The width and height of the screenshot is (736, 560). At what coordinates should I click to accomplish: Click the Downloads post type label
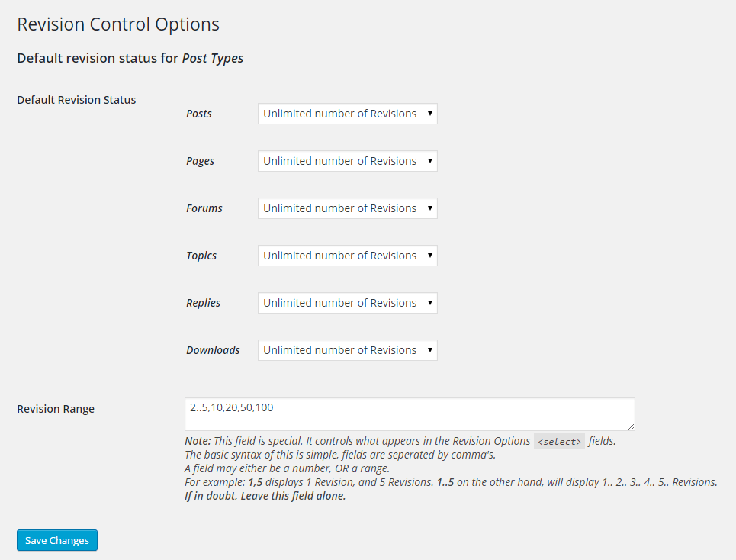pyautogui.click(x=213, y=350)
